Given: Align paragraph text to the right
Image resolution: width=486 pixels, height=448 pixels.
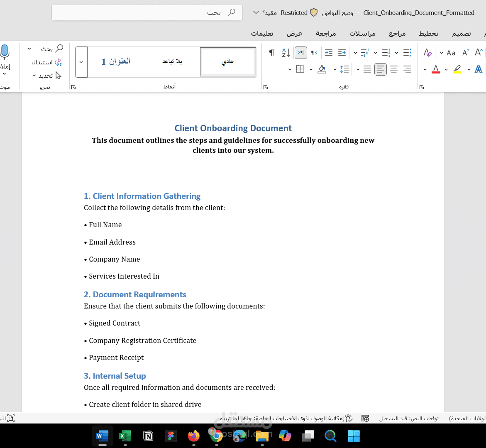Looking at the screenshot, I should [407, 69].
